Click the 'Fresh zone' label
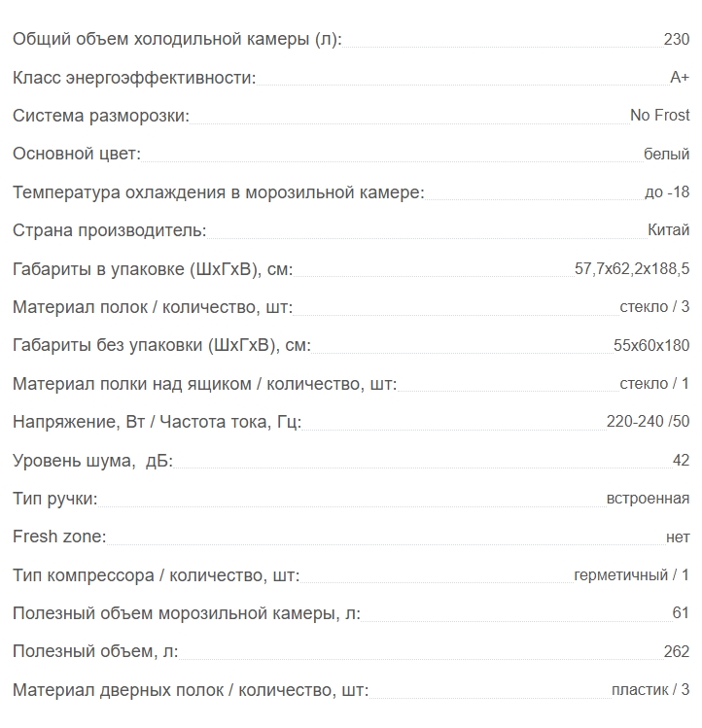 pos(59,537)
